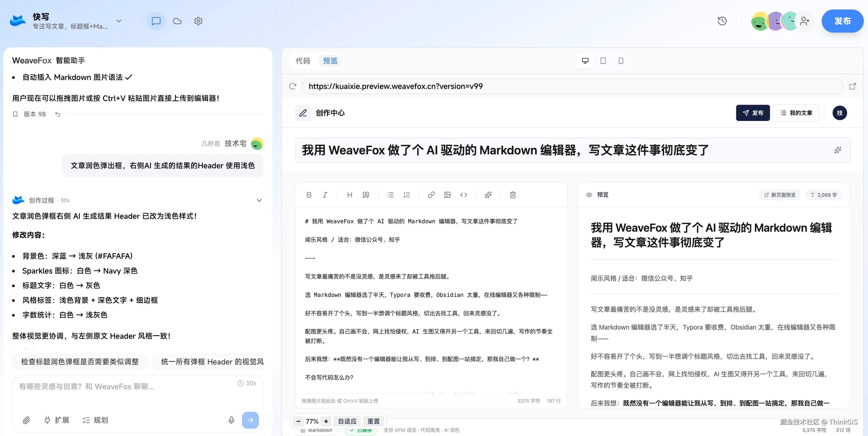The width and height of the screenshot is (868, 436).
Task: Open AI polish sparkle tool in editor toolbar
Action: [488, 195]
